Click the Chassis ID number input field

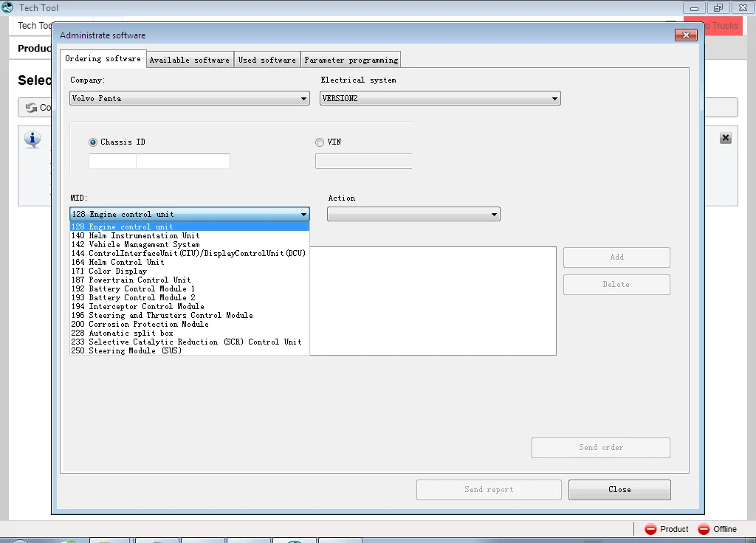click(x=183, y=161)
